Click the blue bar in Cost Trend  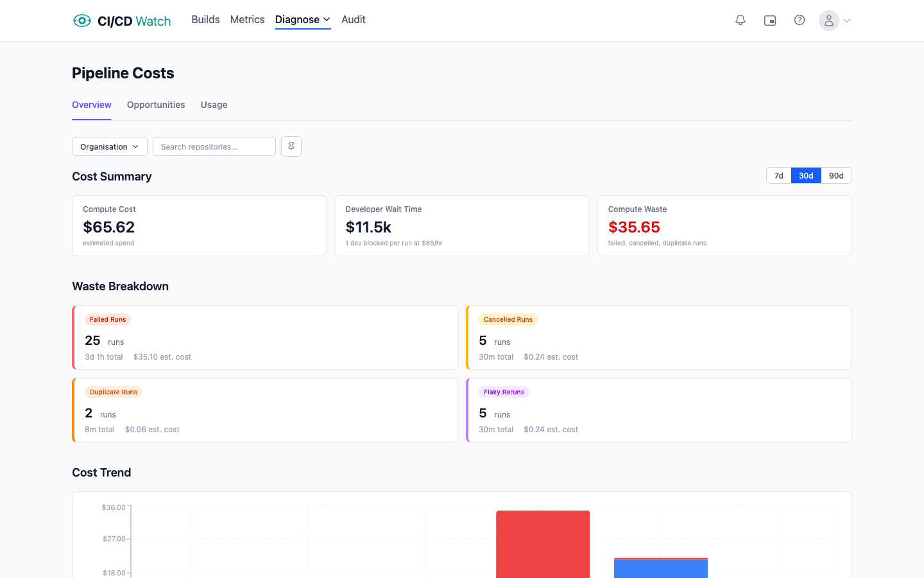click(661, 569)
